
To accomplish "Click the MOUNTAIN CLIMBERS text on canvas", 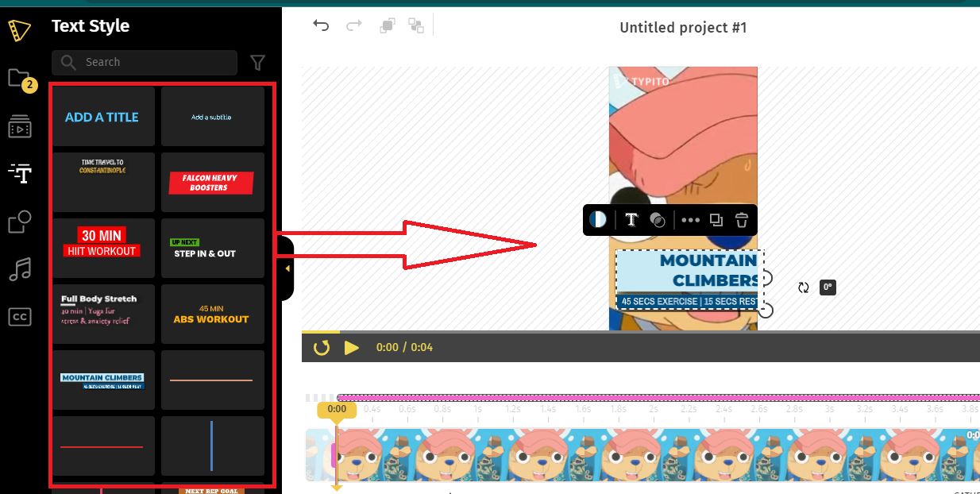I will coord(709,270).
